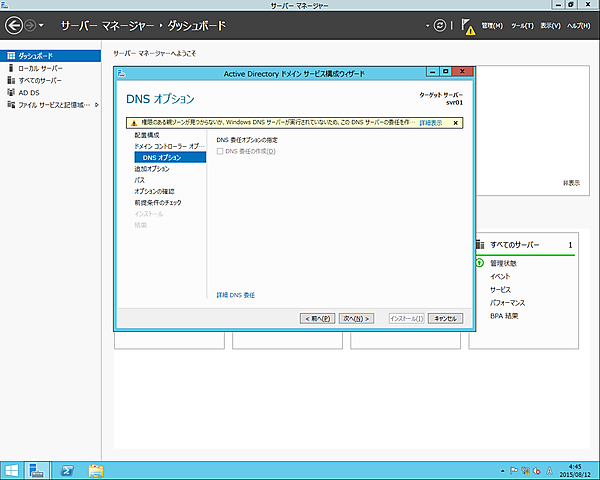Go to 追加オプション wizard step
The width and height of the screenshot is (600, 480).
(x=152, y=169)
